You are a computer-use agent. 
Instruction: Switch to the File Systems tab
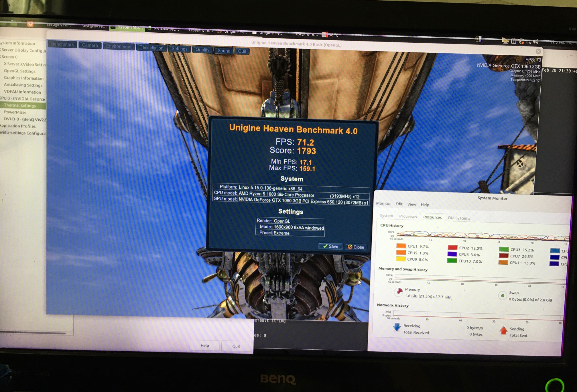point(459,218)
